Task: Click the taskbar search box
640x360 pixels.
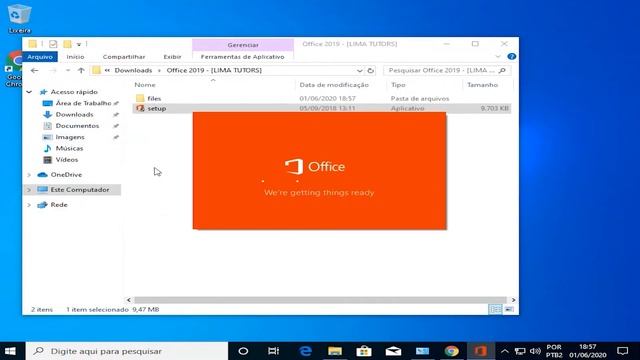Action: coord(127,351)
